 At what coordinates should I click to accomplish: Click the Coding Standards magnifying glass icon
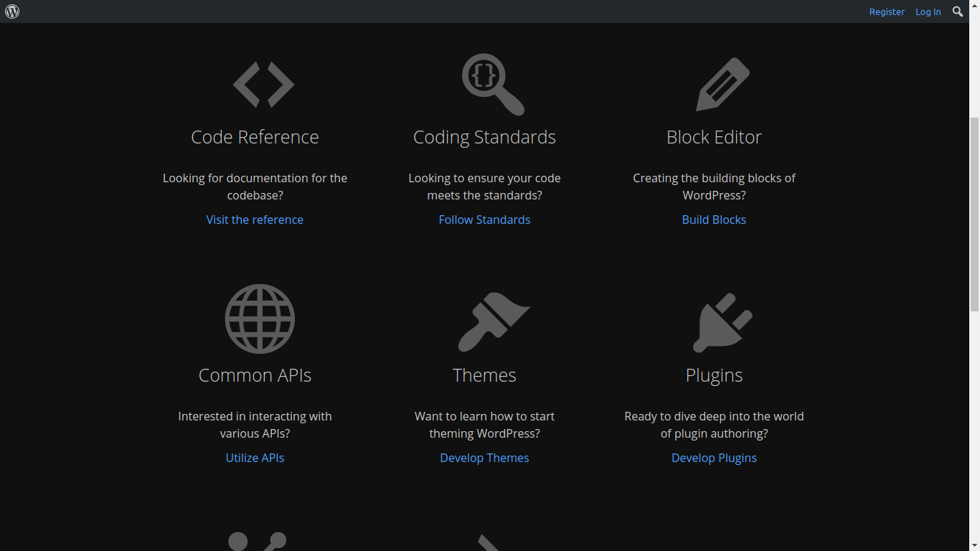click(493, 85)
